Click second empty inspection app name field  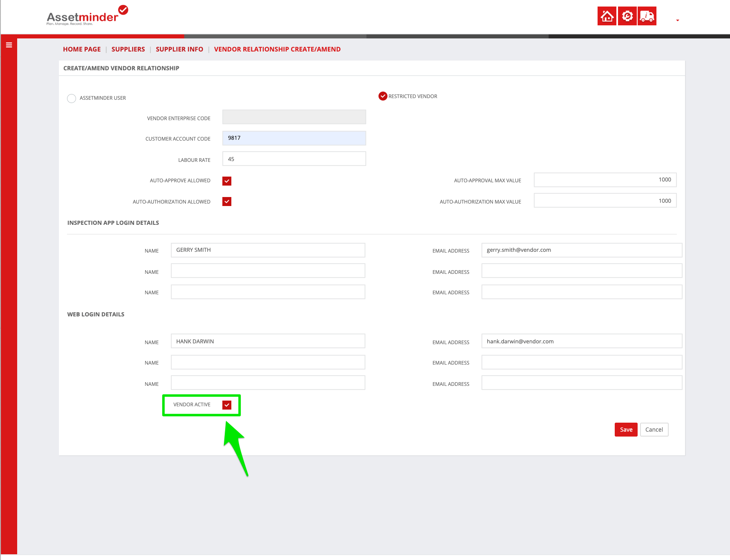[268, 271]
